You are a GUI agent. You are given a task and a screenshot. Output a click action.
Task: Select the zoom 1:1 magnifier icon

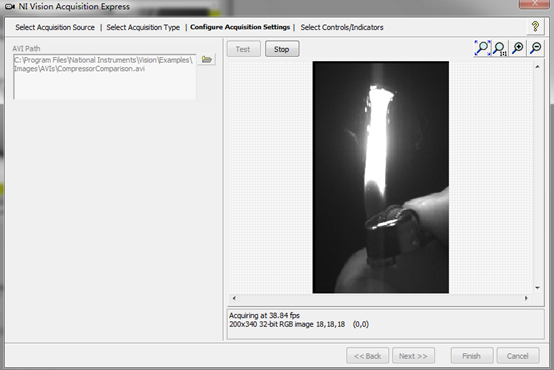[500, 48]
